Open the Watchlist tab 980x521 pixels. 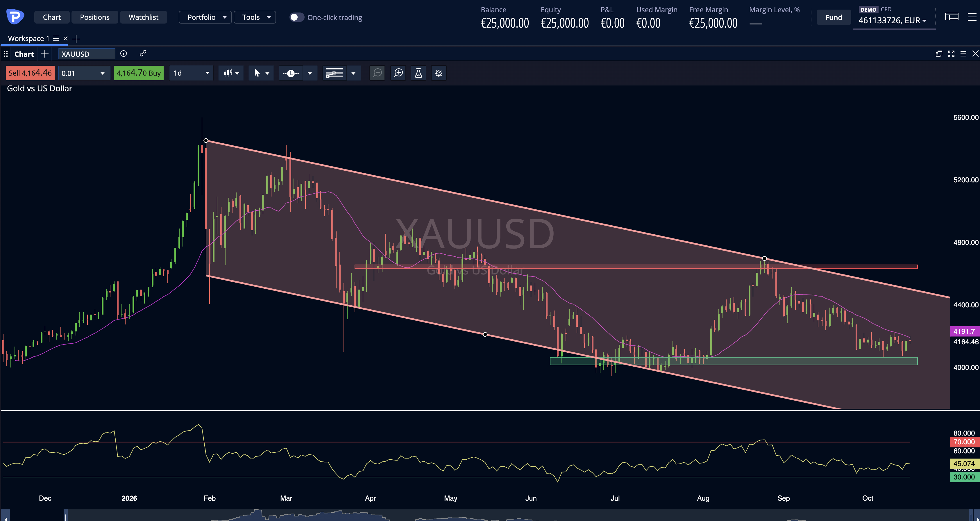pyautogui.click(x=143, y=17)
